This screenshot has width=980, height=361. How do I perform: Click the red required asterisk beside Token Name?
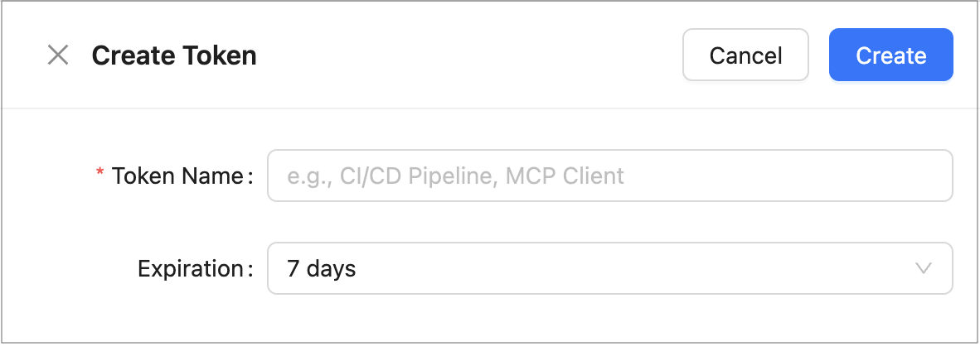pos(100,175)
